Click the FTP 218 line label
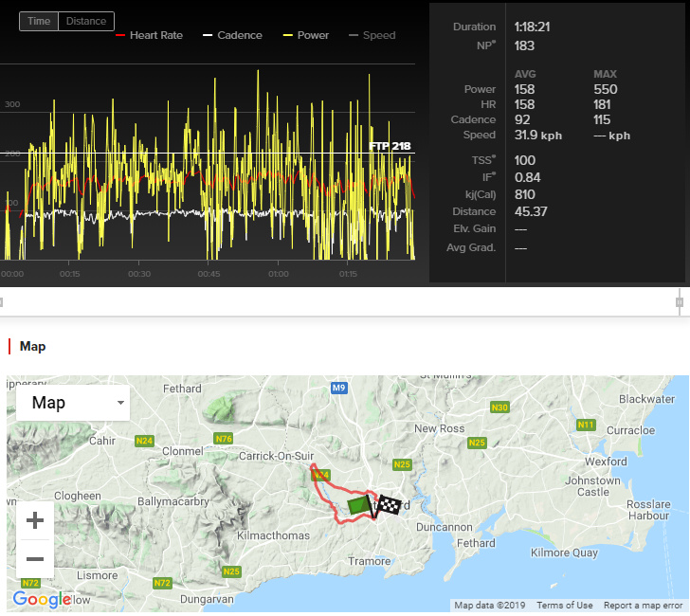This screenshot has width=690, height=616. click(x=390, y=146)
